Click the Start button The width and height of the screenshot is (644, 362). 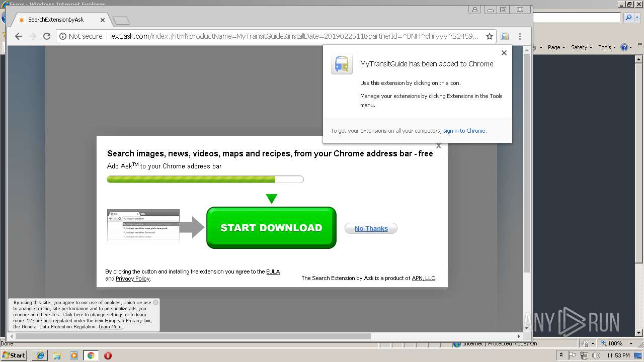pos(14,355)
